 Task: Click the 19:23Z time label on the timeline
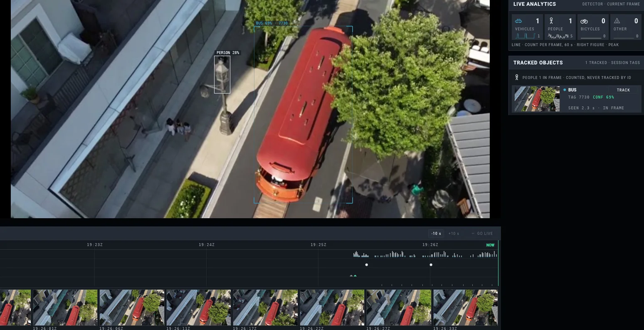tap(95, 245)
